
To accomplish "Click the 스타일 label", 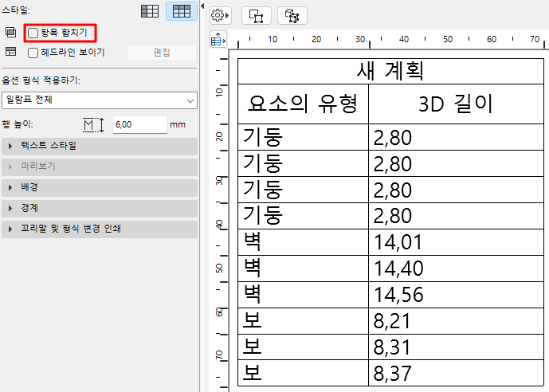I will 16,10.
